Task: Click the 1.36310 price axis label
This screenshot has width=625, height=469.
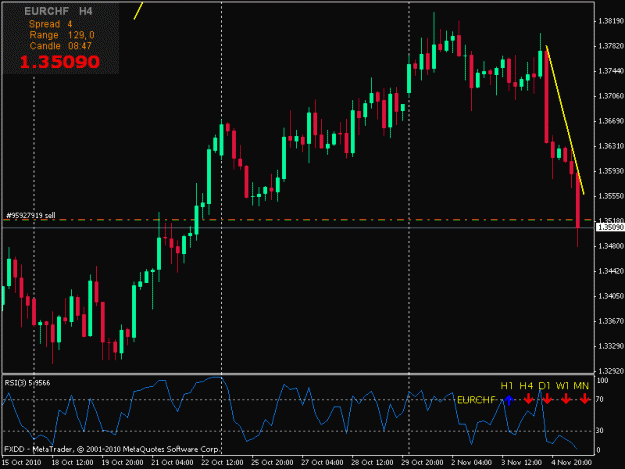Action: pyautogui.click(x=611, y=146)
